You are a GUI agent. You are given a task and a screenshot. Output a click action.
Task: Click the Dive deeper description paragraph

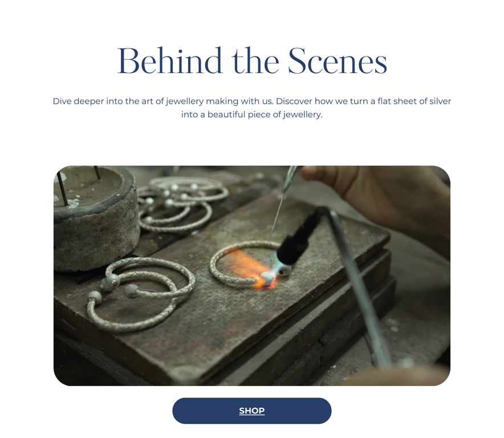[x=251, y=108]
